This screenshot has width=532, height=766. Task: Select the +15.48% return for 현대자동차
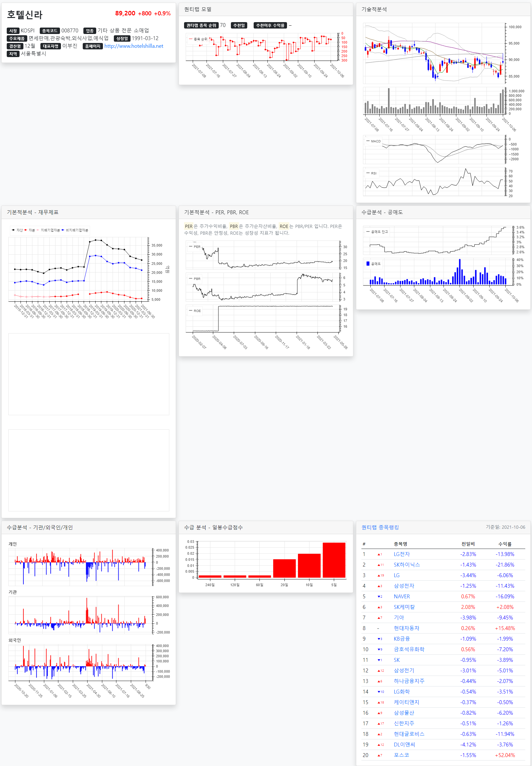[505, 628]
